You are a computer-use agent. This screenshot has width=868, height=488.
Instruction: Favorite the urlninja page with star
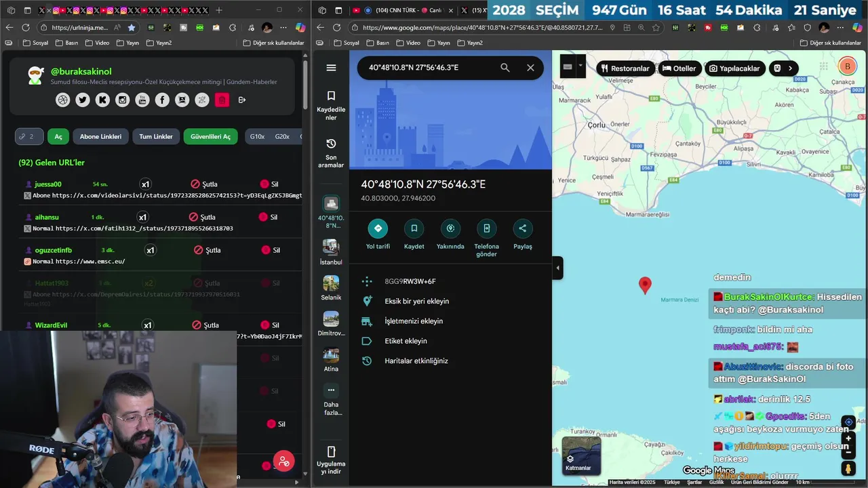pyautogui.click(x=132, y=28)
